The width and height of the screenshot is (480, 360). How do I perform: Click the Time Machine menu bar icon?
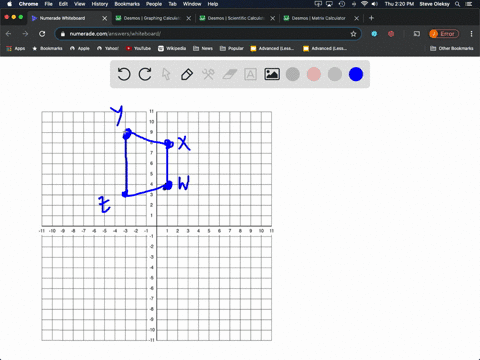(x=342, y=4)
